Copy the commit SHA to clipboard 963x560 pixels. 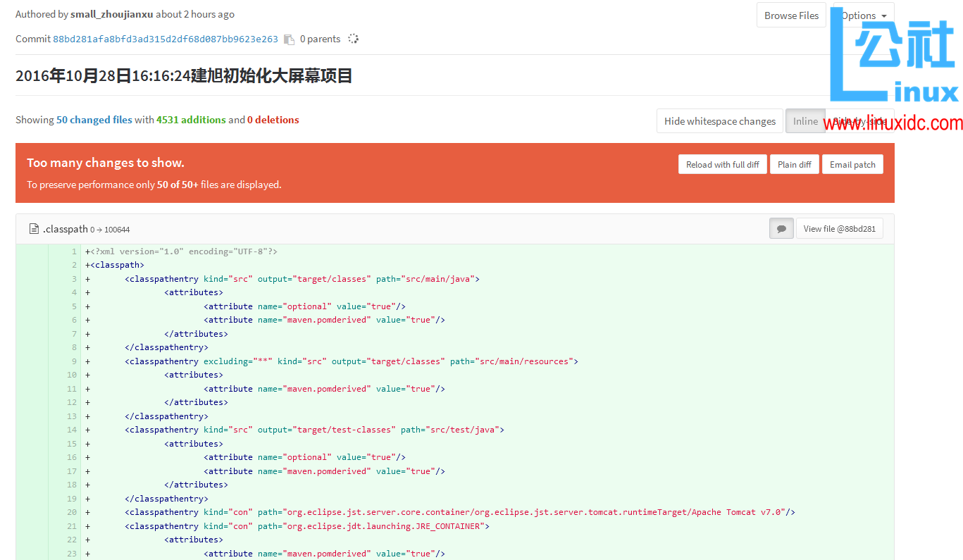click(289, 39)
